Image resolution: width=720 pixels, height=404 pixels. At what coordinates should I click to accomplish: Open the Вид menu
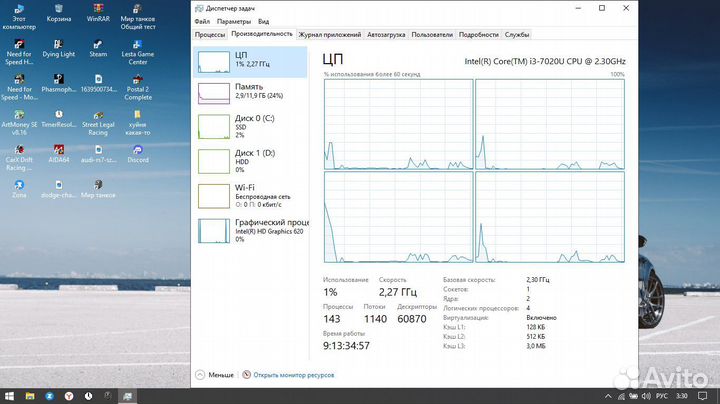pos(264,22)
